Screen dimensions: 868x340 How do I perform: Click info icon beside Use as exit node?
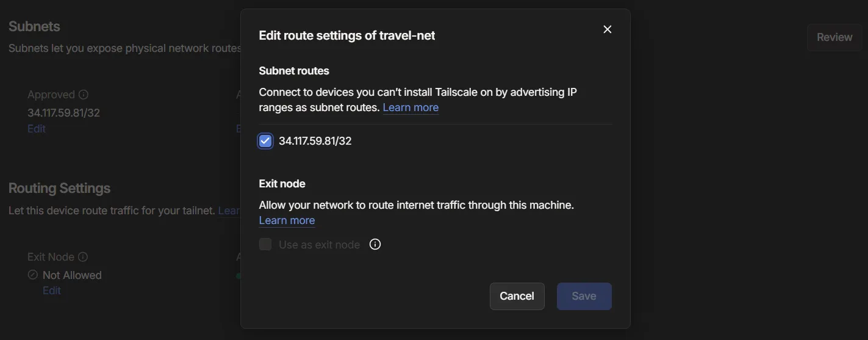coord(375,245)
